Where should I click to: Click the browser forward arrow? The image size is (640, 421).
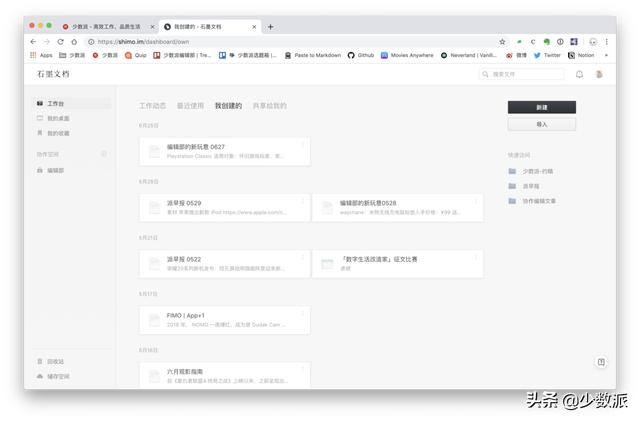47,42
